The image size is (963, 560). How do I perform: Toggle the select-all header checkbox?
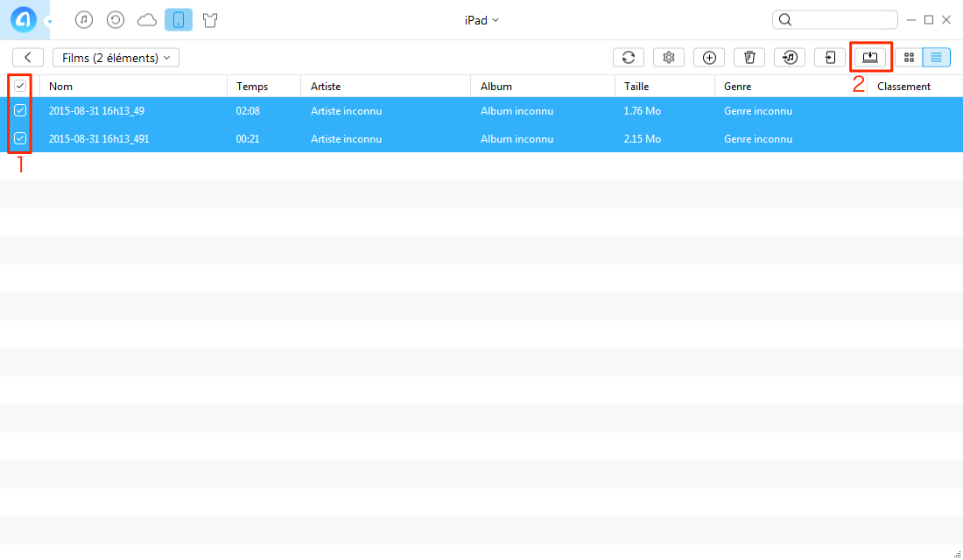click(x=20, y=86)
